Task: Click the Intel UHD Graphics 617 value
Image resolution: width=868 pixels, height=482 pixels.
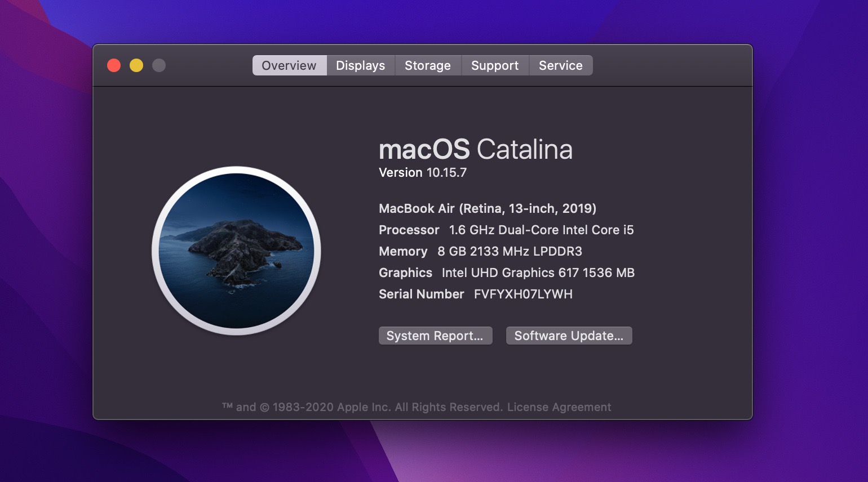Action: [x=538, y=273]
